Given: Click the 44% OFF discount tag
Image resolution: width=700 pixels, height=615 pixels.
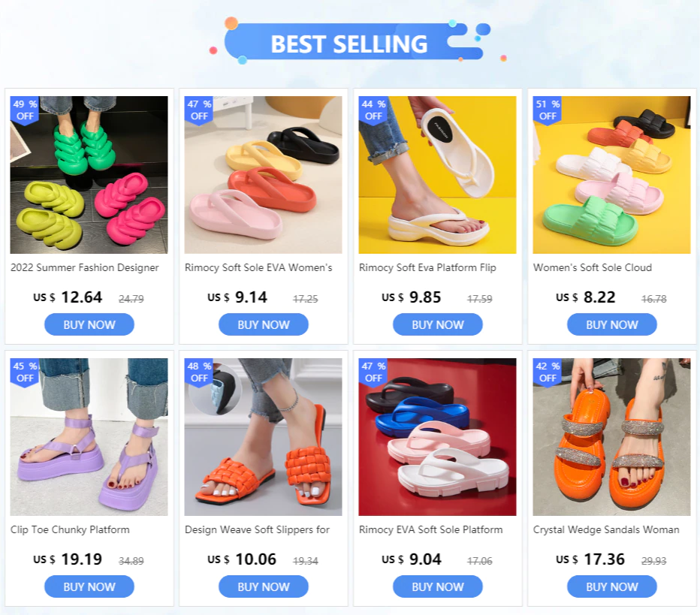Looking at the screenshot, I should [x=373, y=110].
